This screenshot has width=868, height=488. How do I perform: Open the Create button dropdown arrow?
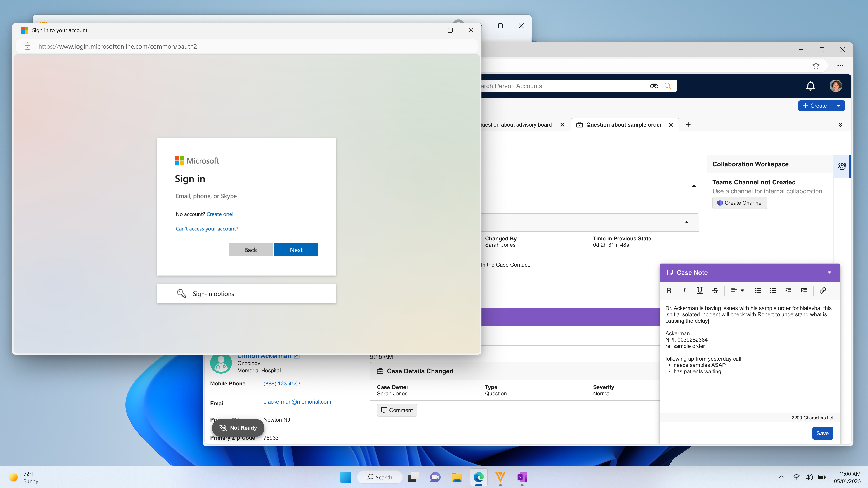pyautogui.click(x=838, y=106)
